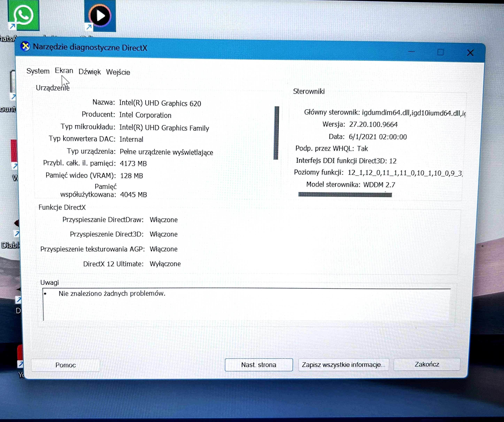Open the media player desktop shortcut with play icon
This screenshot has height=422, width=504.
[100, 16]
